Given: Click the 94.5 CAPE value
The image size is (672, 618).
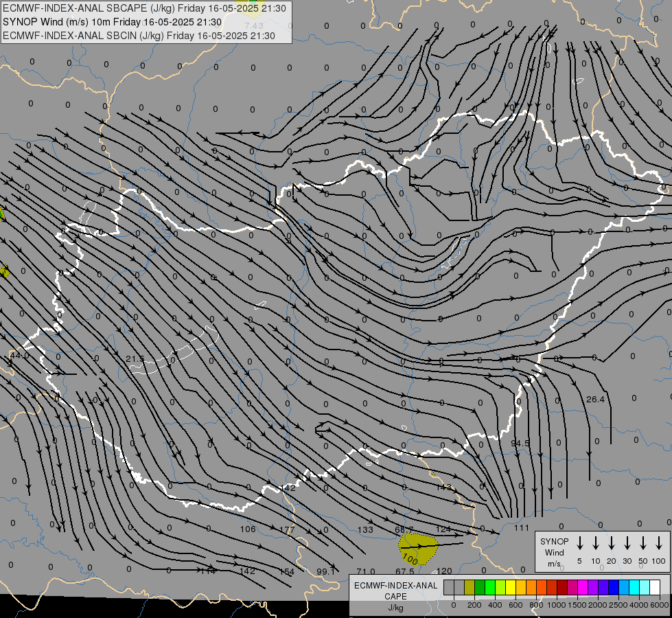Looking at the screenshot, I should pos(520,443).
